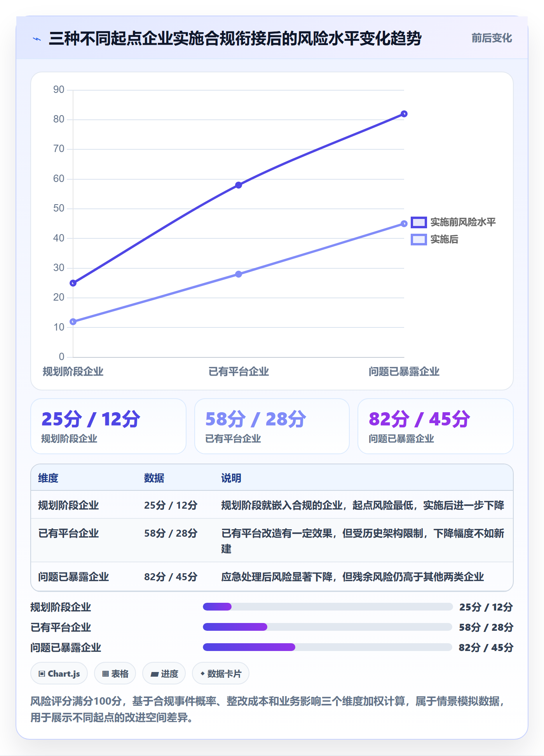This screenshot has width=544, height=756.
Task: Click the 数据卡片 tag
Action: click(221, 674)
